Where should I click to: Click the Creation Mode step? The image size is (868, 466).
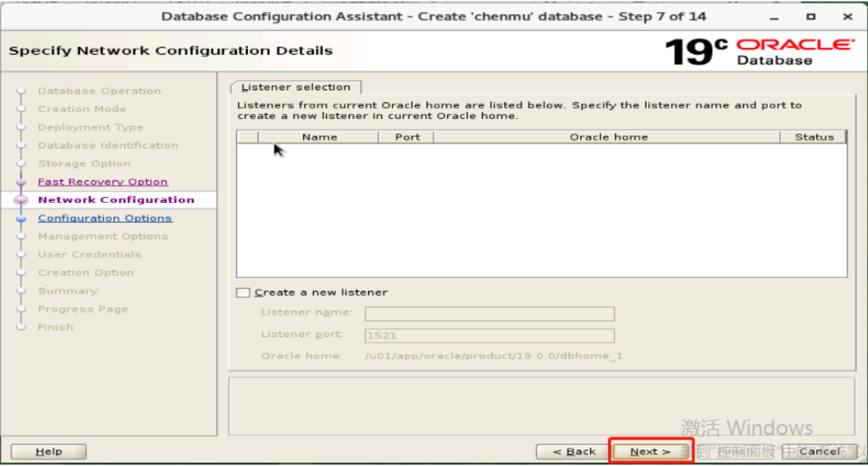coord(81,109)
